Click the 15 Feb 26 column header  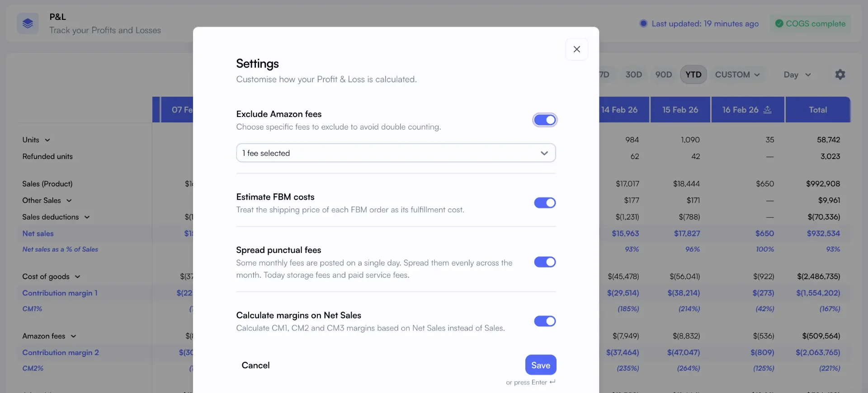pos(680,110)
